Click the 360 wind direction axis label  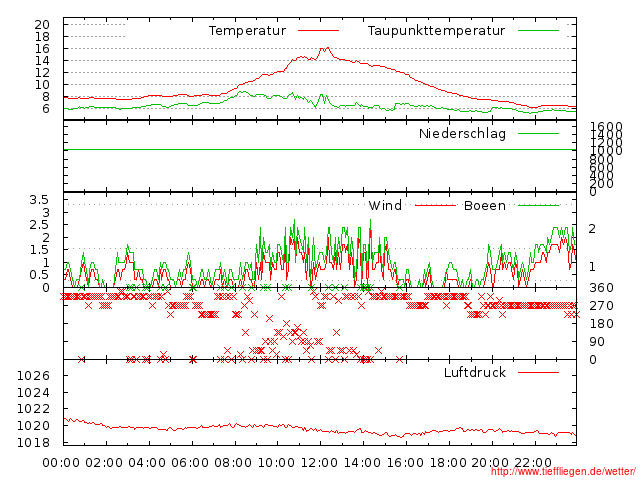click(601, 288)
